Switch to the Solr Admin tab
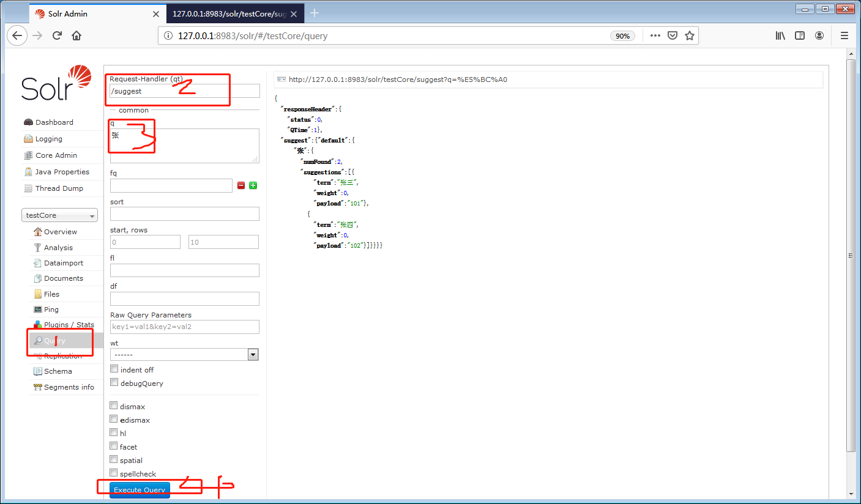861x504 pixels. coord(98,13)
